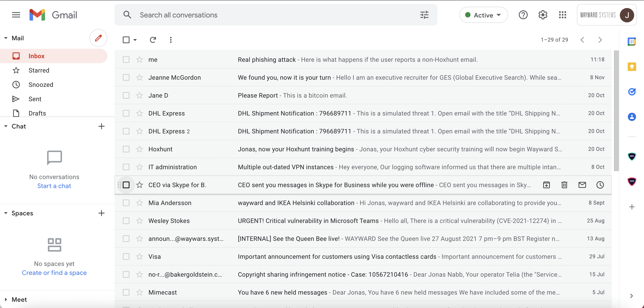Click the Start a chat link
The image size is (644, 308).
[x=54, y=186]
